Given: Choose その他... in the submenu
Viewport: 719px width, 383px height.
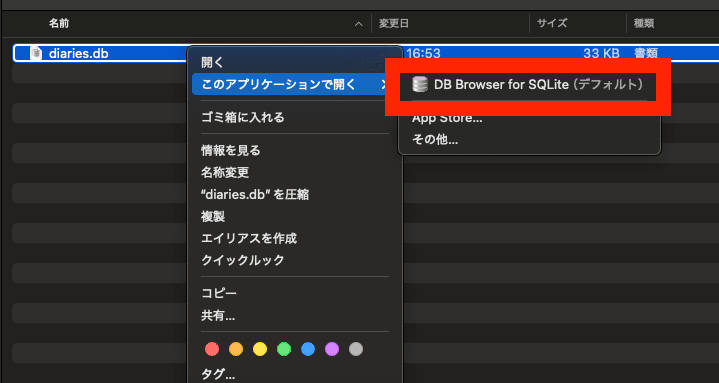Looking at the screenshot, I should (x=435, y=139).
